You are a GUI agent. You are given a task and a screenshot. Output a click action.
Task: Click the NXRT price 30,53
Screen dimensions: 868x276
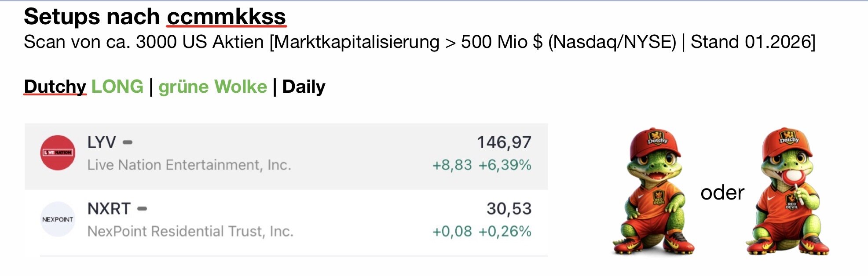point(509,209)
